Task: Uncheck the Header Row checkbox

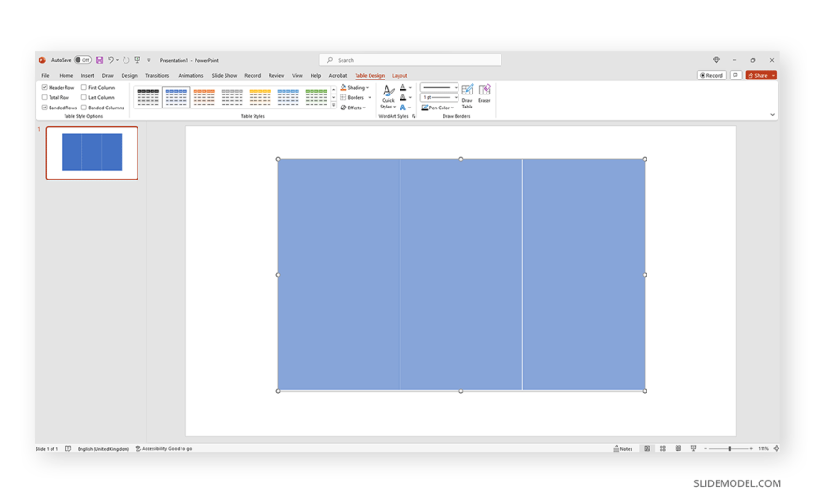Action: 45,87
